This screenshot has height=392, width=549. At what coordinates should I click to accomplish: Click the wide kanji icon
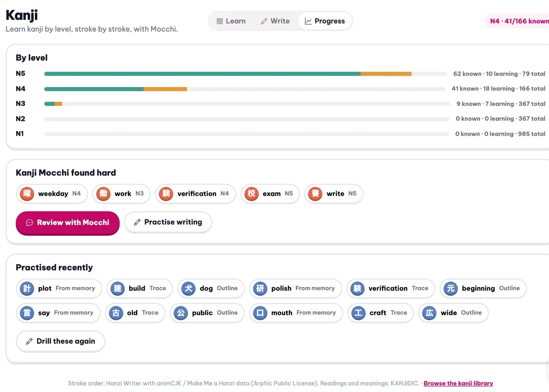(430, 313)
